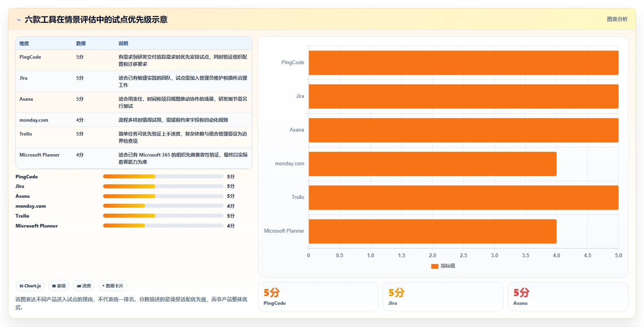Click the 进度 tag
The height and width of the screenshot is (327, 644).
[x=84, y=286]
